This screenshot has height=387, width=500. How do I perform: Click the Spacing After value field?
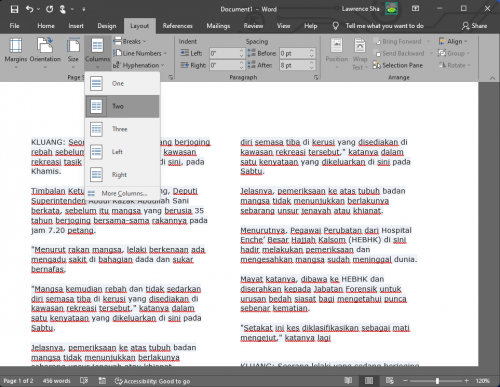(x=294, y=65)
